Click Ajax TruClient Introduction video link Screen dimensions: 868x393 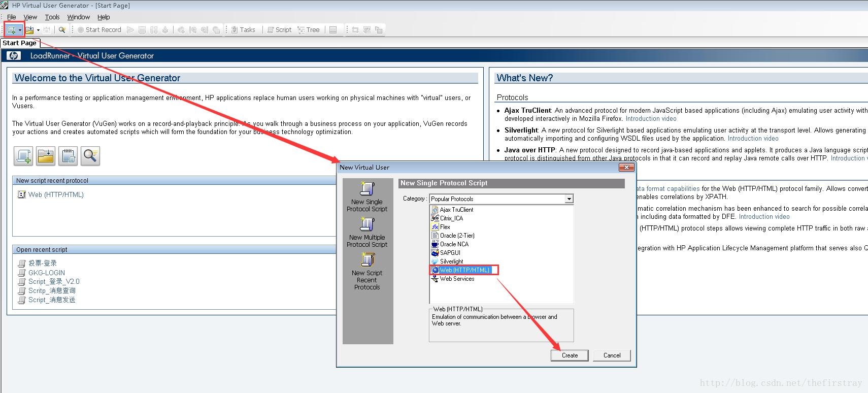tap(651, 118)
